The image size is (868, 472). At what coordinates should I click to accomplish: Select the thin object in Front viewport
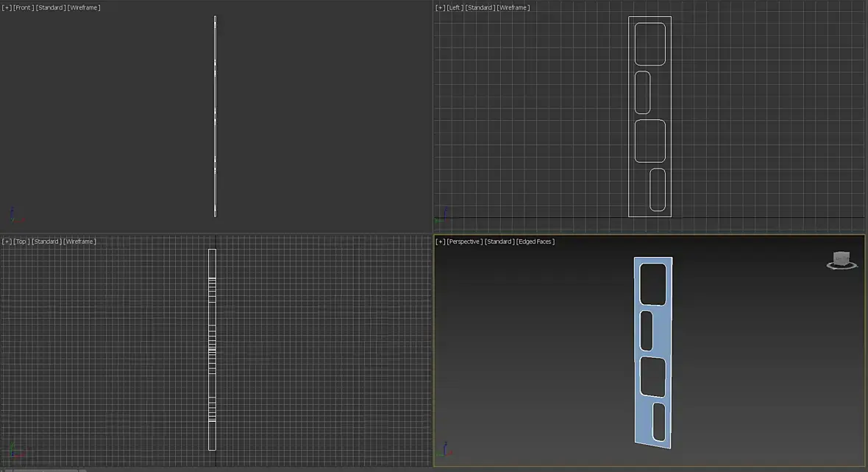(216, 116)
